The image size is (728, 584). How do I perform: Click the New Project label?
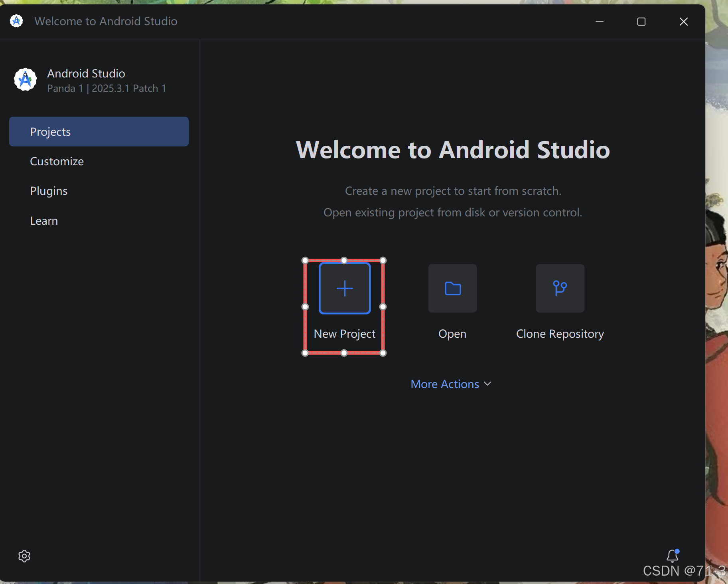(345, 334)
